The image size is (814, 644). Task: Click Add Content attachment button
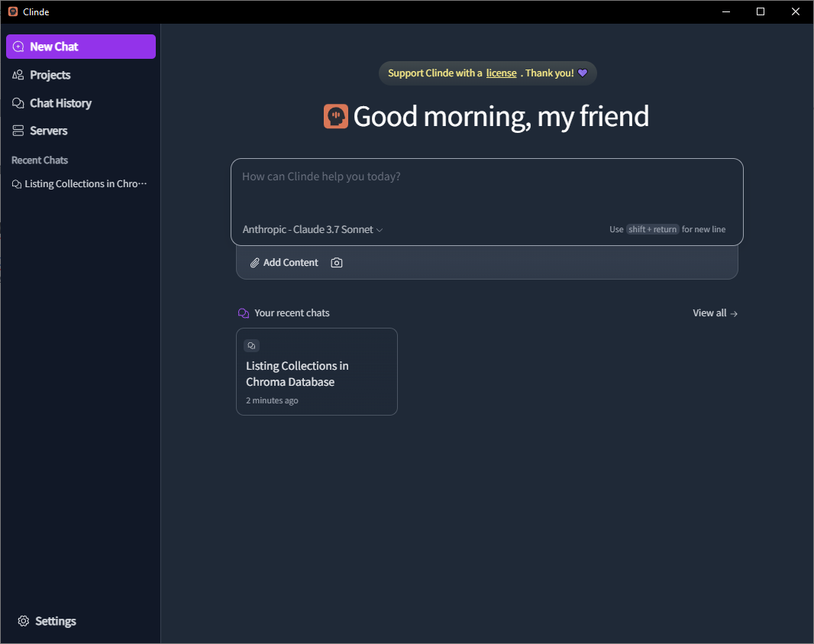click(x=284, y=263)
